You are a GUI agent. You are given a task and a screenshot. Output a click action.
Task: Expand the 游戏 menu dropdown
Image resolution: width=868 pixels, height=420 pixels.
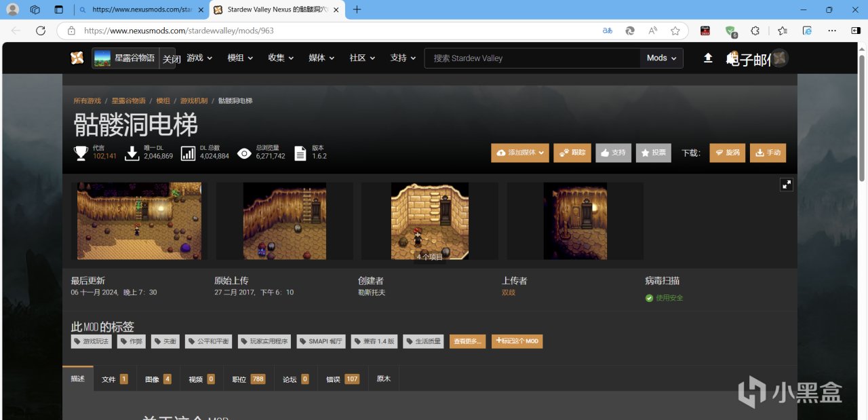(199, 58)
